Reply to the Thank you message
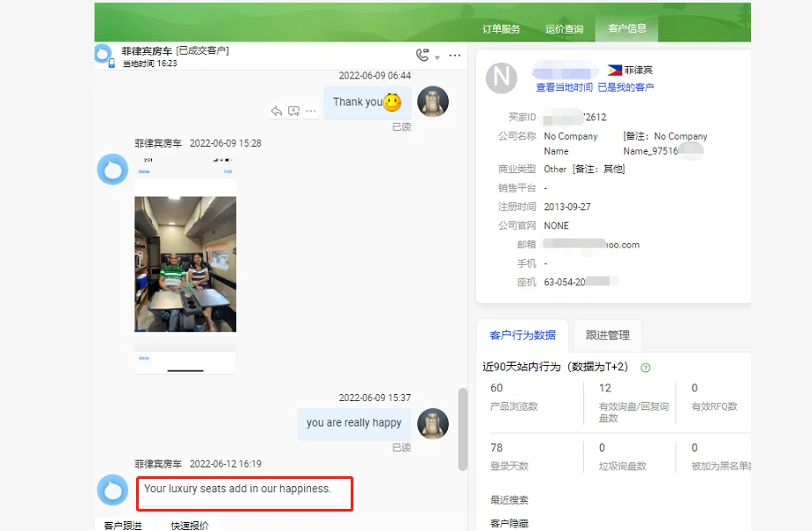The height and width of the screenshot is (531, 812). (277, 110)
